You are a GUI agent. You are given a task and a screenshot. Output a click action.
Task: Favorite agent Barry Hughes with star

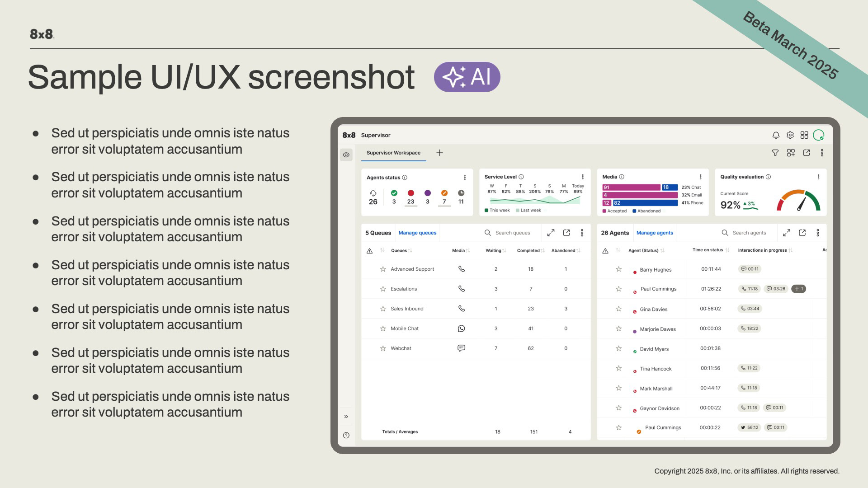[x=619, y=269]
